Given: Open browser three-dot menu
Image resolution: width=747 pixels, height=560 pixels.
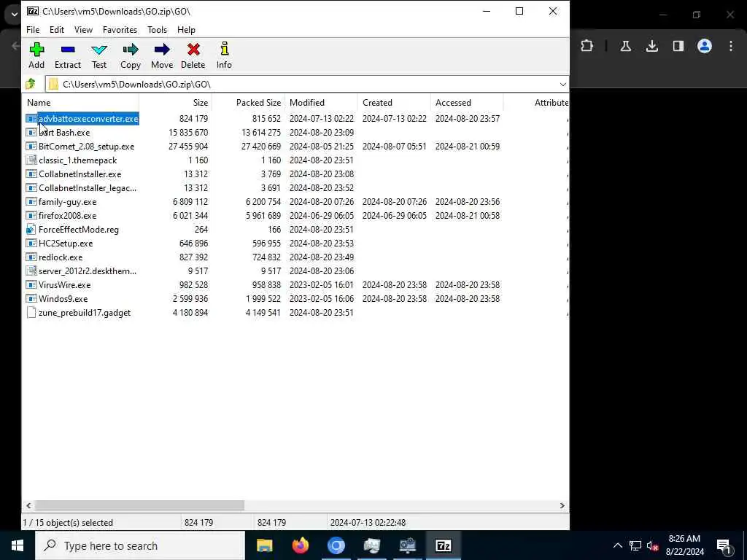Looking at the screenshot, I should [731, 46].
